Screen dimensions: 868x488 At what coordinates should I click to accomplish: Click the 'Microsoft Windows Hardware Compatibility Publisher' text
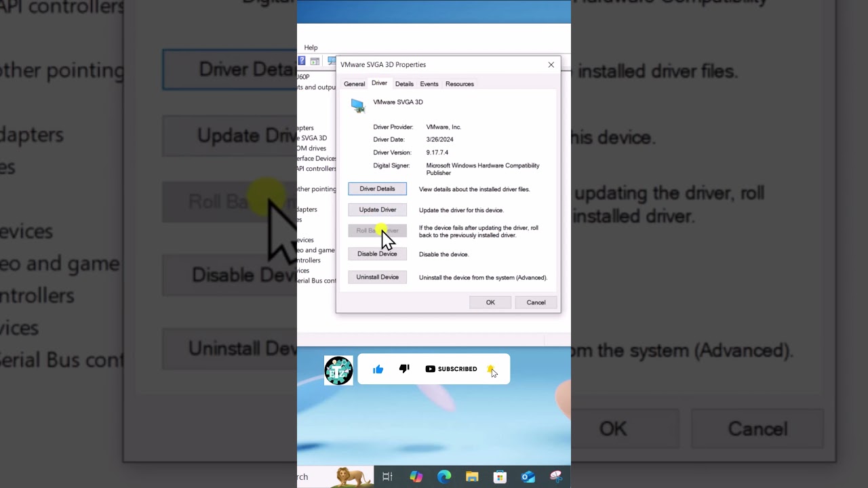[x=483, y=169]
